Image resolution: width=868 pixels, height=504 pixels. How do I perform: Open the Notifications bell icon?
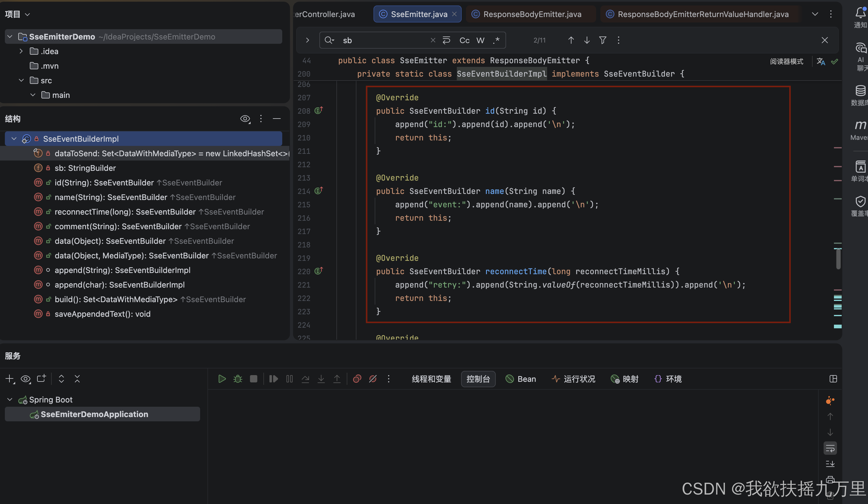pos(860,13)
